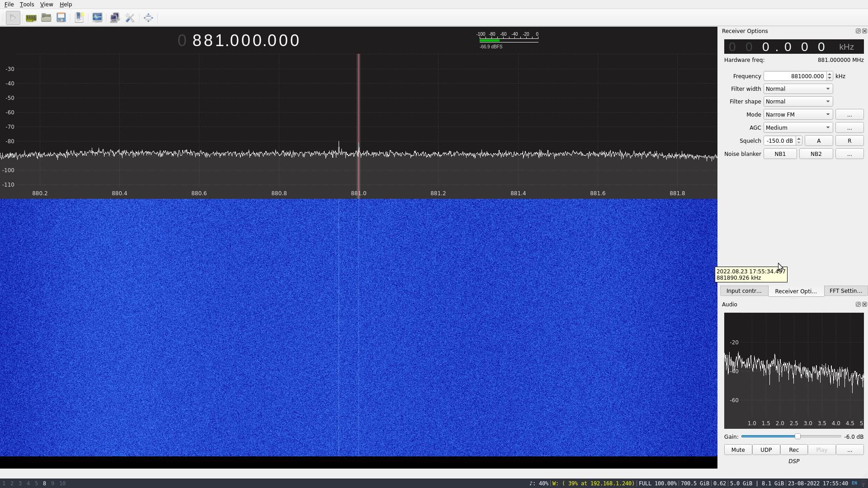
Task: Click the Squelch value field -150.0 dB
Action: tap(780, 141)
